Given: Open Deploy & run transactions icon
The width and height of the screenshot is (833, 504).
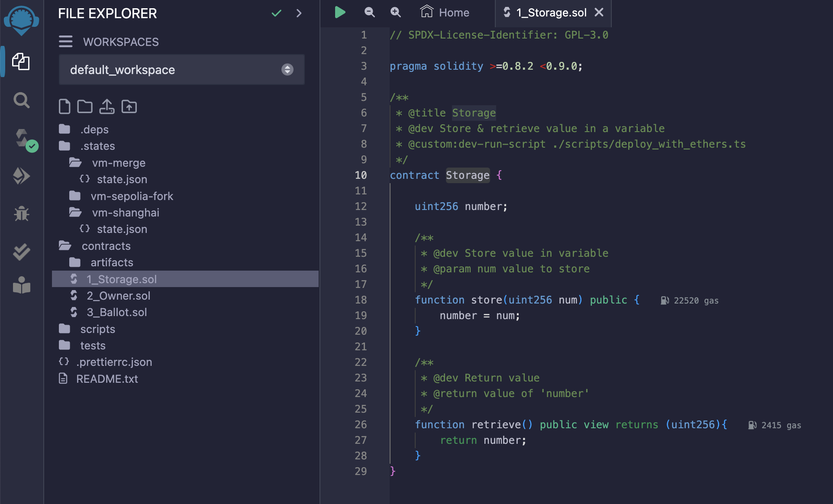Looking at the screenshot, I should [x=22, y=176].
